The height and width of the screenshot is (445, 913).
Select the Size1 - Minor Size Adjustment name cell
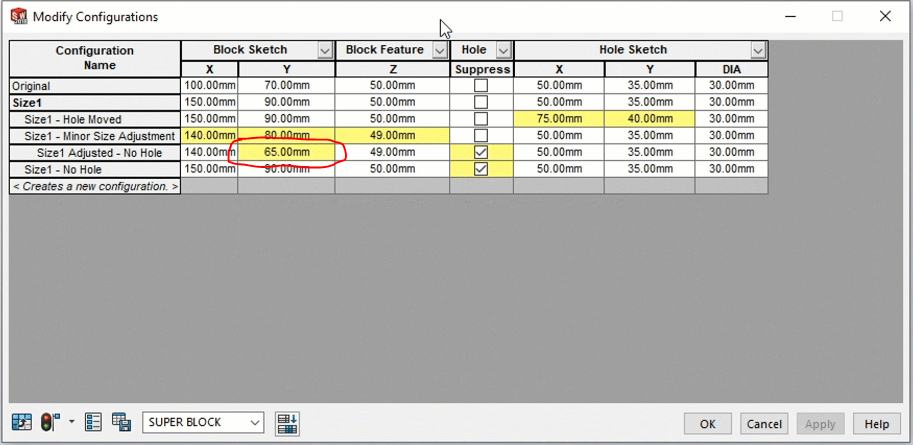coord(95,136)
